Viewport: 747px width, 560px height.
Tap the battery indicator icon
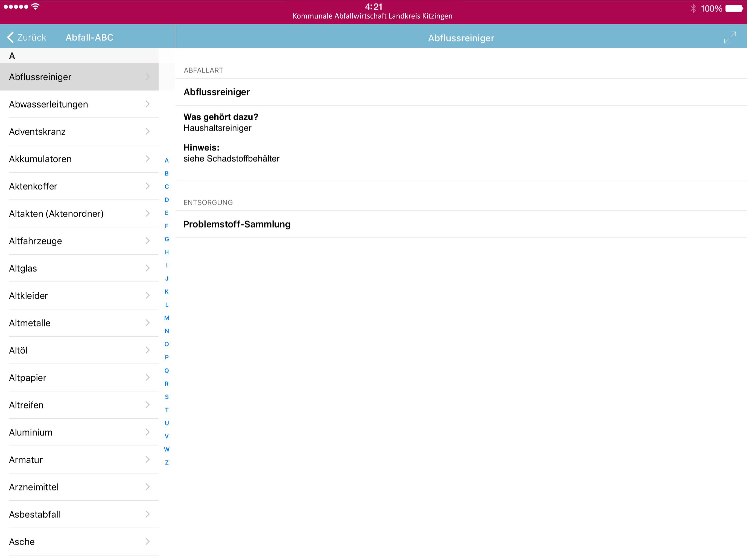pos(734,8)
